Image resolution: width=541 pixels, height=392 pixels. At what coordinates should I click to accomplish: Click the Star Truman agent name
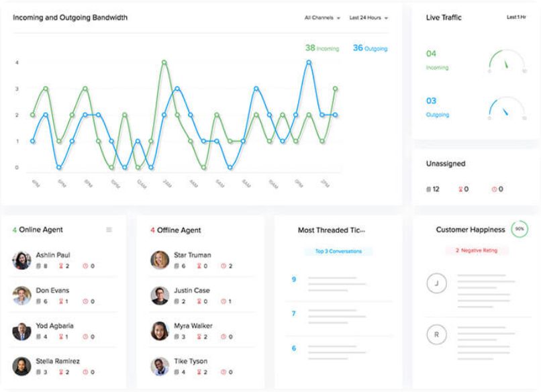click(193, 255)
